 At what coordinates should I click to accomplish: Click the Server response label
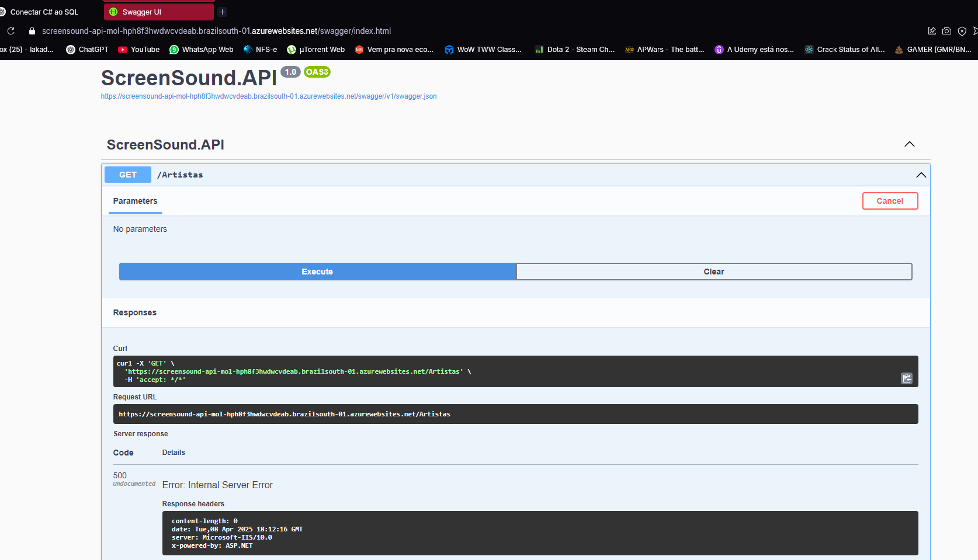click(141, 434)
